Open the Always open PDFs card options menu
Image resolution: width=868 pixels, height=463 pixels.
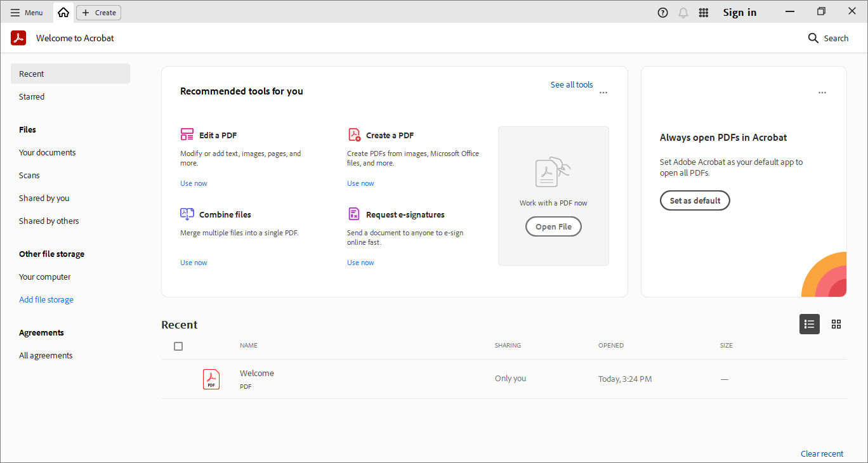822,92
